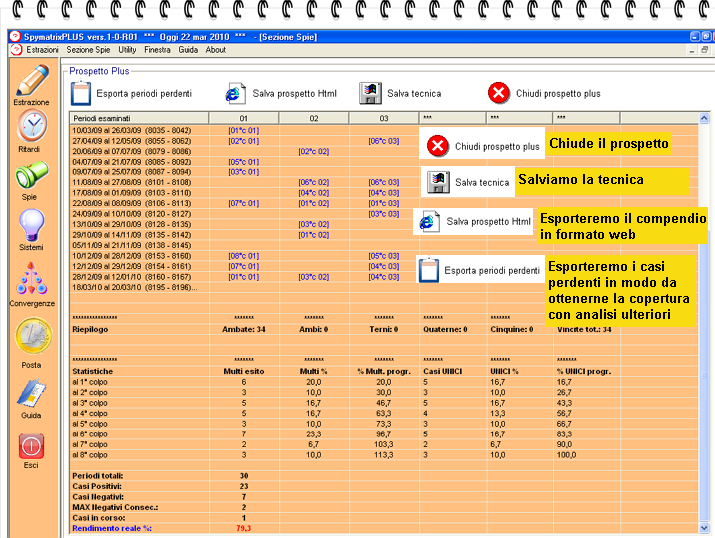This screenshot has height=538, width=715.
Task: Click [05°c 01] in the 04/07/09 row
Action: coord(244,162)
